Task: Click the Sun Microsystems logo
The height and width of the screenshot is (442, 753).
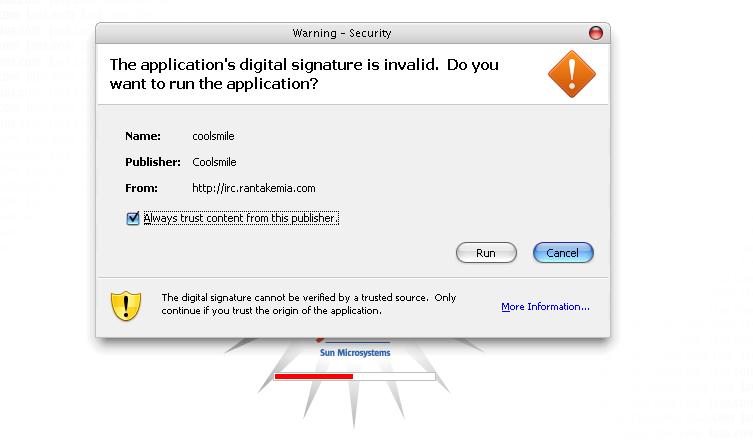Action: click(354, 351)
